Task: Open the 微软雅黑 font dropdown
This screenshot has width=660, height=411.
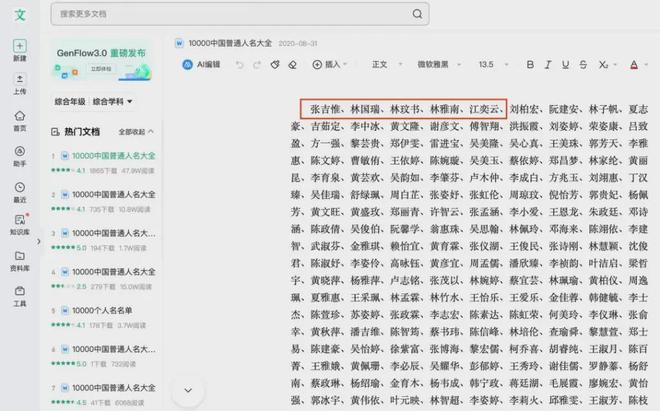Action: point(439,64)
